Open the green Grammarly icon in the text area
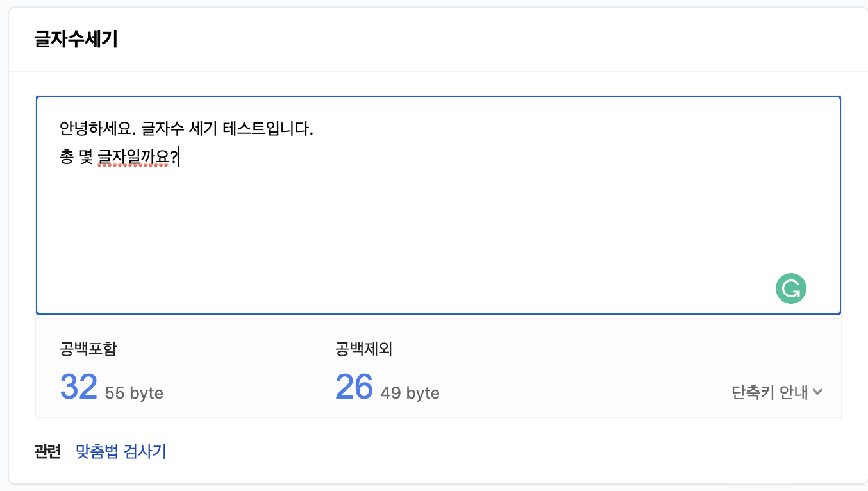This screenshot has width=868, height=491. (x=790, y=289)
